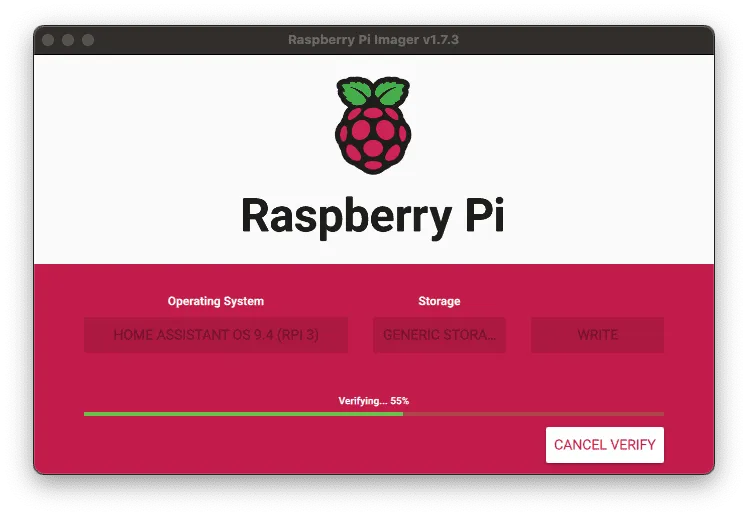Click the green leaves of the logo
Viewport: 748px width, 516px height.
pyautogui.click(x=373, y=92)
